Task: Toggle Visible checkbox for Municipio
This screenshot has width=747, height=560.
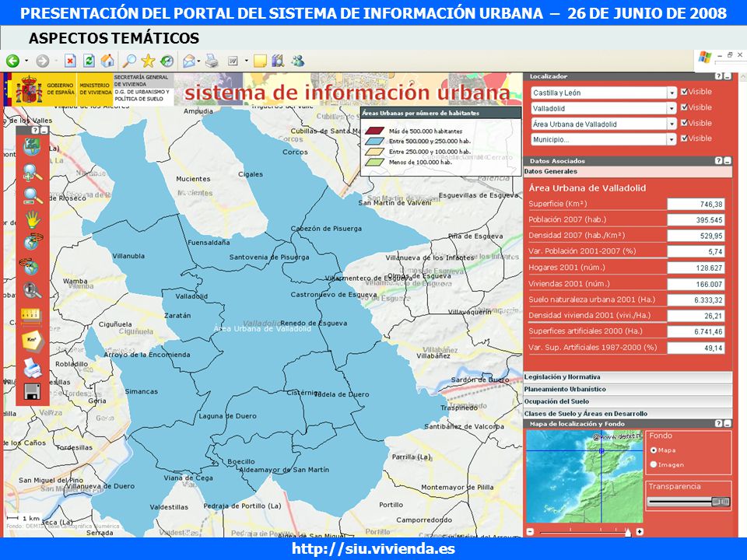Action: (685, 138)
